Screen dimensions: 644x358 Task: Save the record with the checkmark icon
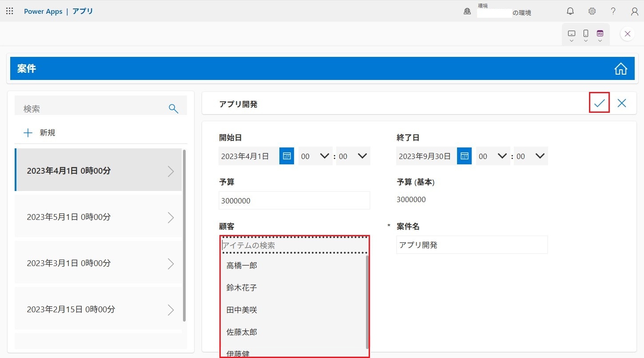click(x=599, y=103)
